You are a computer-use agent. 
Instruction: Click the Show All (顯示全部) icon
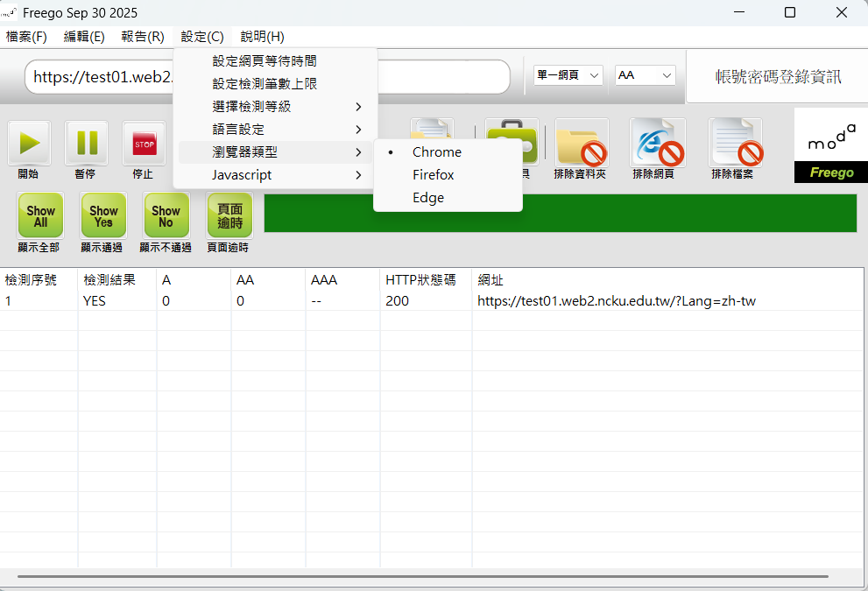point(40,215)
